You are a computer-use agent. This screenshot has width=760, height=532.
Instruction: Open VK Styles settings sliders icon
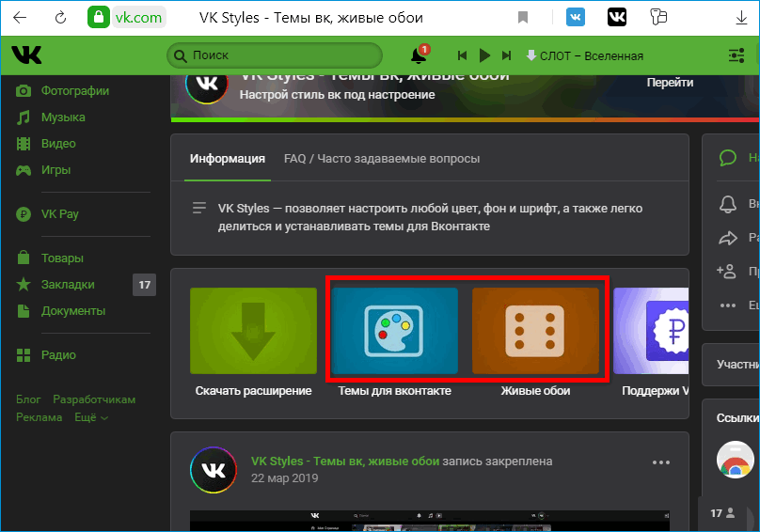(736, 55)
